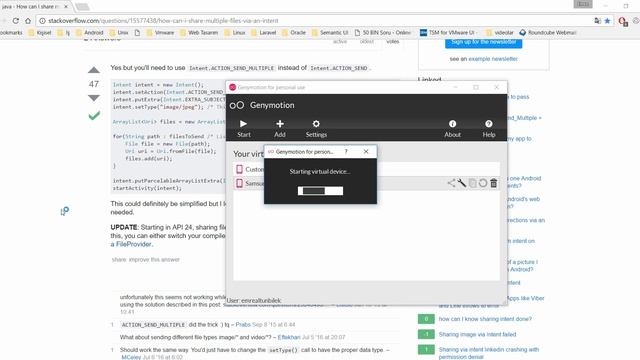The image size is (640, 360).
Task: Select the Custom virtual device row
Action: click(367, 169)
